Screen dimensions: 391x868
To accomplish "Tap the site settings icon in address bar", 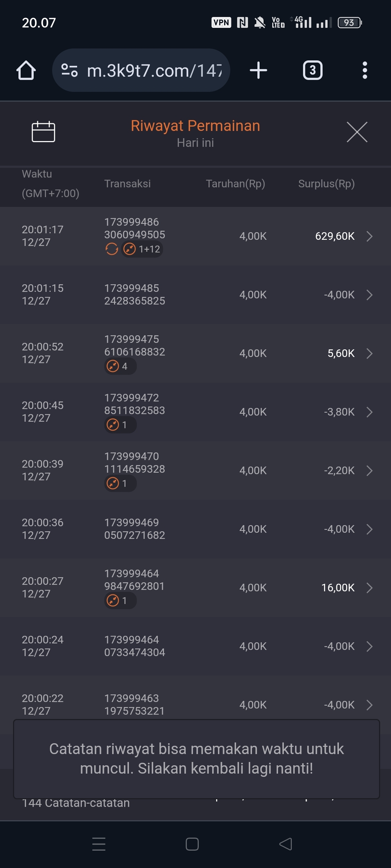I will click(70, 70).
